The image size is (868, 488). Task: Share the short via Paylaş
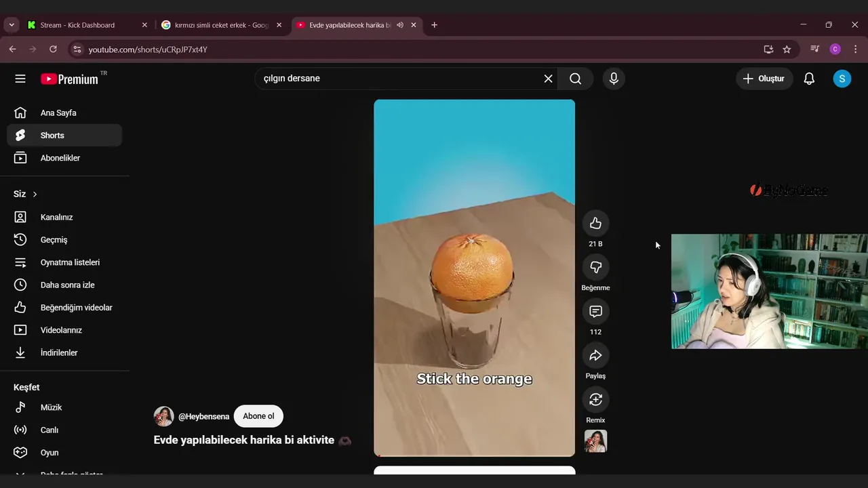(x=595, y=355)
